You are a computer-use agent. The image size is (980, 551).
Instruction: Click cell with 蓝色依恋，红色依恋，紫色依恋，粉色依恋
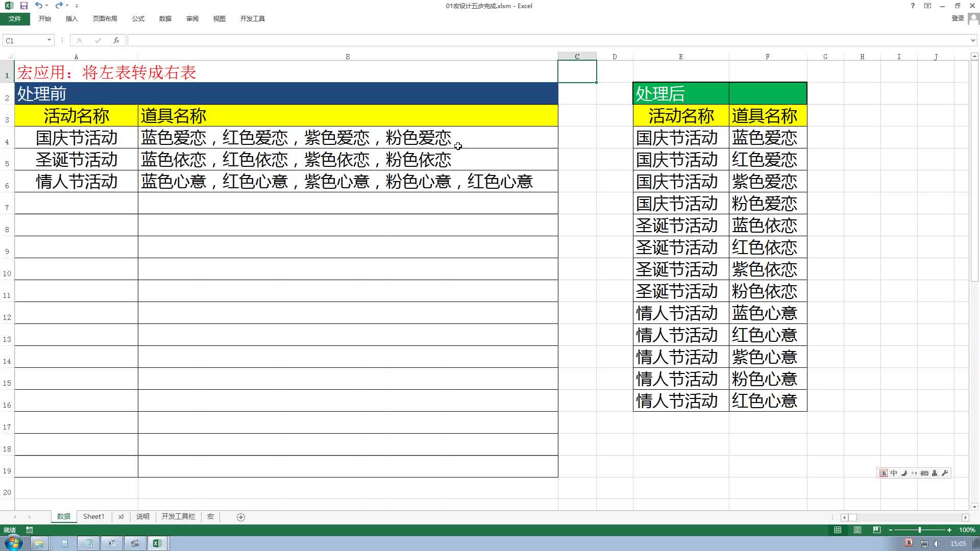tap(348, 160)
